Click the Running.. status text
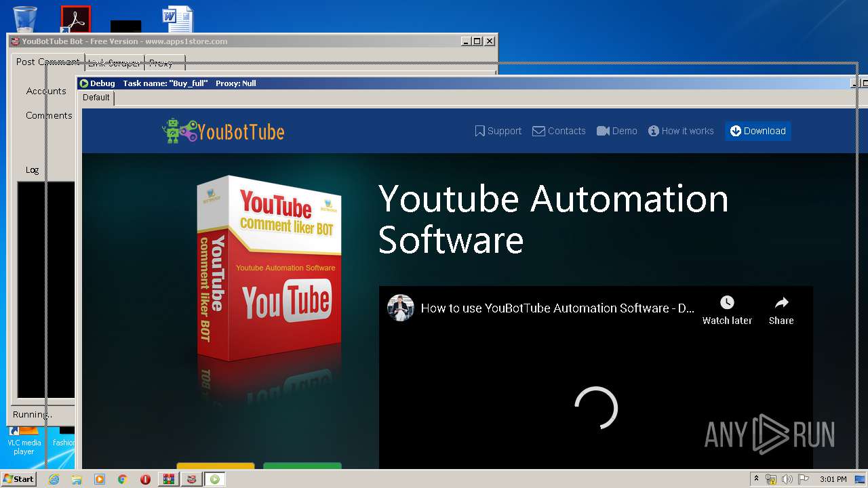 (x=33, y=414)
